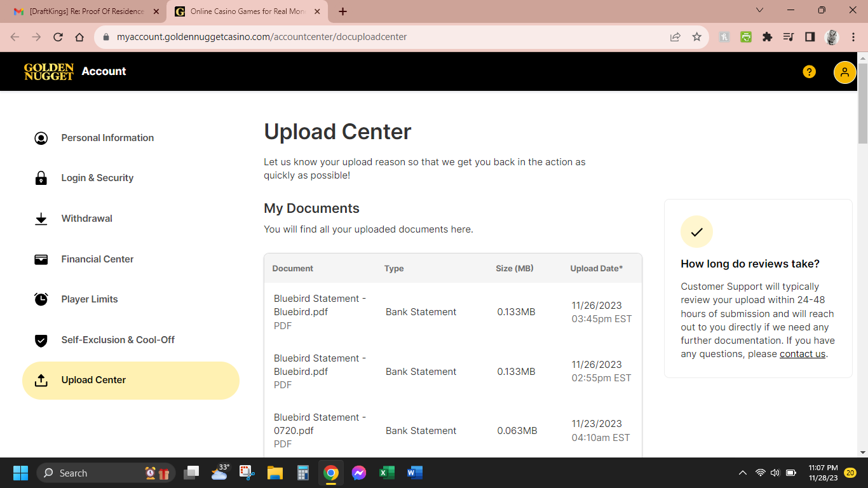Click the address bar URL field
Screen dimensions: 868x488
pos(381,37)
